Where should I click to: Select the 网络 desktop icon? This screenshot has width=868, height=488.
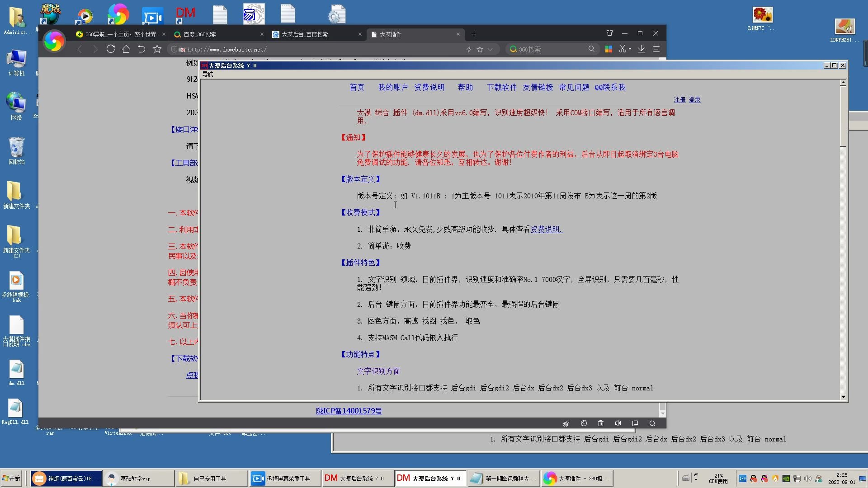pos(16,106)
